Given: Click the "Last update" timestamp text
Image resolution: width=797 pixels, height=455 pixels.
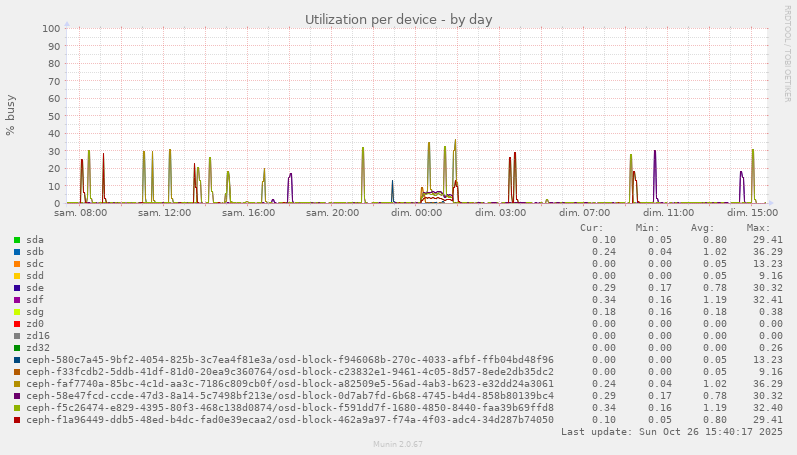Looking at the screenshot, I should point(672,432).
